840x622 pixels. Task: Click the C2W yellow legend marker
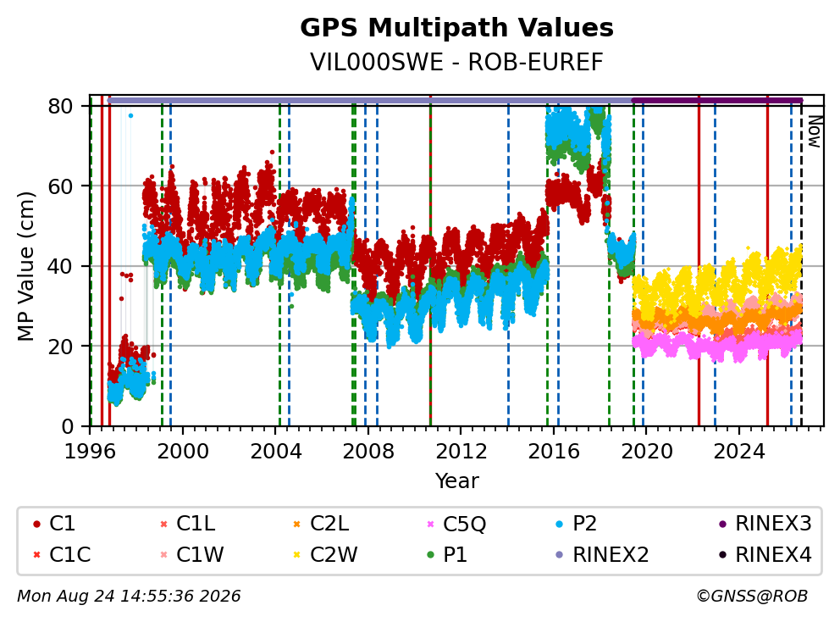click(x=296, y=555)
